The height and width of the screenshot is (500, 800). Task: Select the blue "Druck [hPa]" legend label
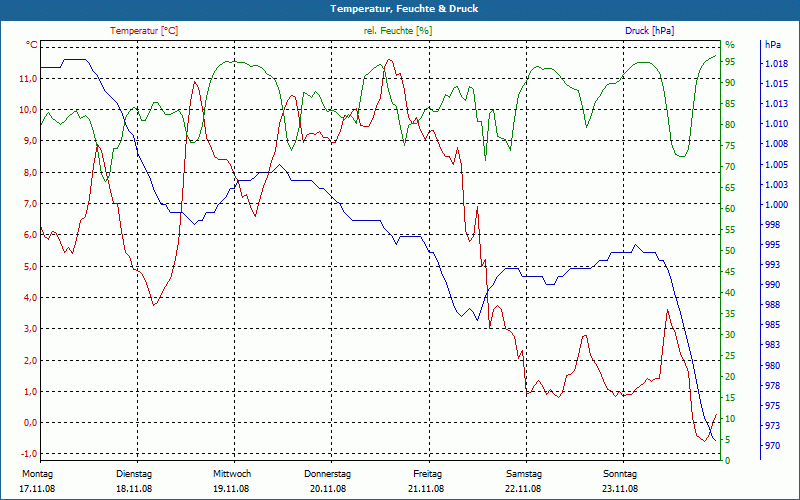(x=649, y=31)
